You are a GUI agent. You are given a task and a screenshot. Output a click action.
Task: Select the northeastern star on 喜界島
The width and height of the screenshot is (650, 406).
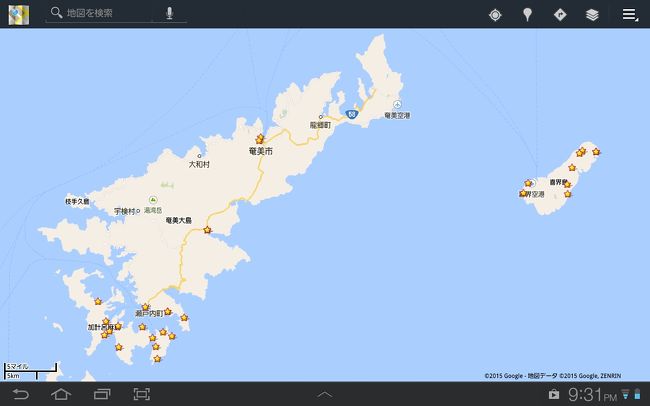click(x=596, y=152)
